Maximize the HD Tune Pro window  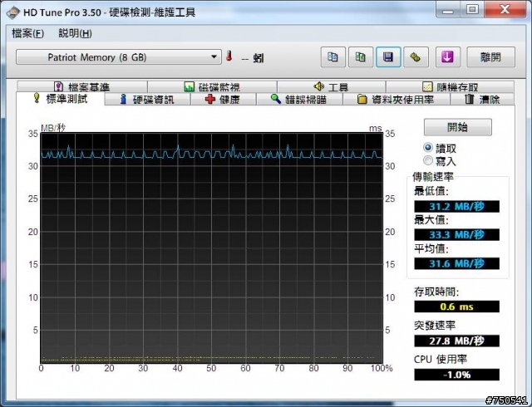pyautogui.click(x=472, y=10)
